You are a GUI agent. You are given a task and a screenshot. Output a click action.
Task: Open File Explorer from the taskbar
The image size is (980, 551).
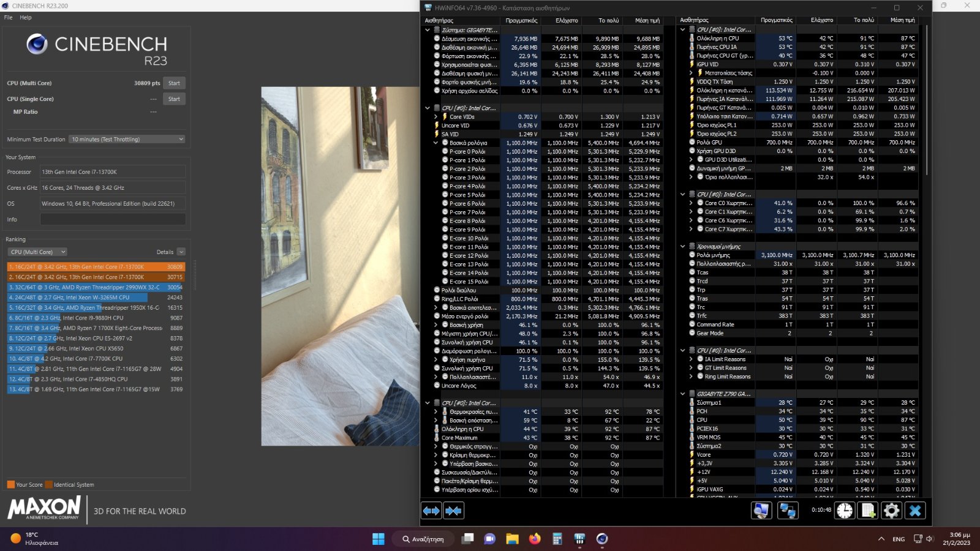513,539
